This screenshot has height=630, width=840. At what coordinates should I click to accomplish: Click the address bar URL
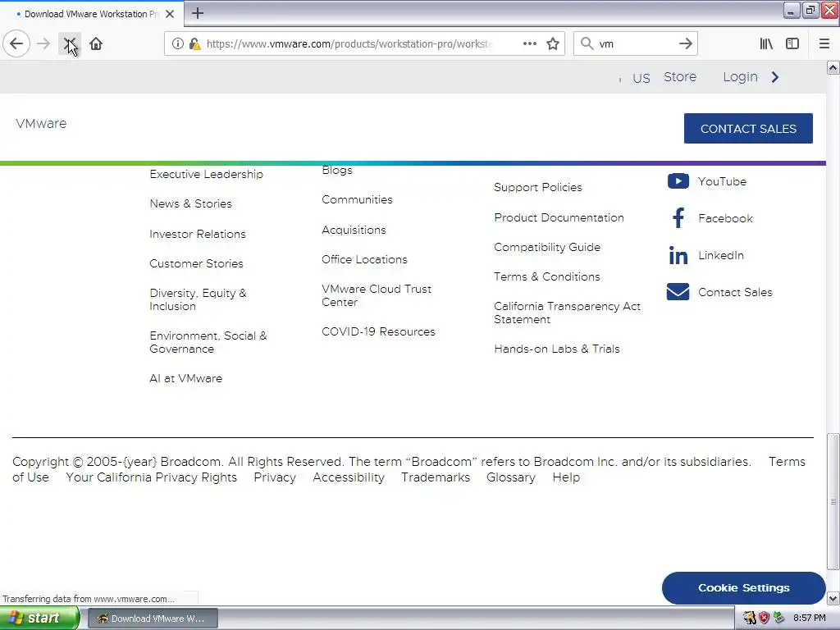[x=349, y=43]
